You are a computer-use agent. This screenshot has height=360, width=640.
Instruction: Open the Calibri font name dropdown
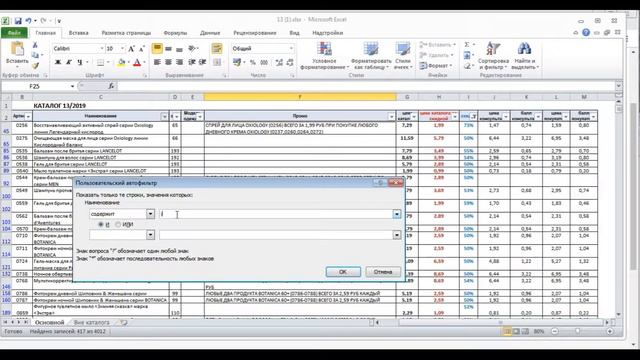(x=102, y=49)
